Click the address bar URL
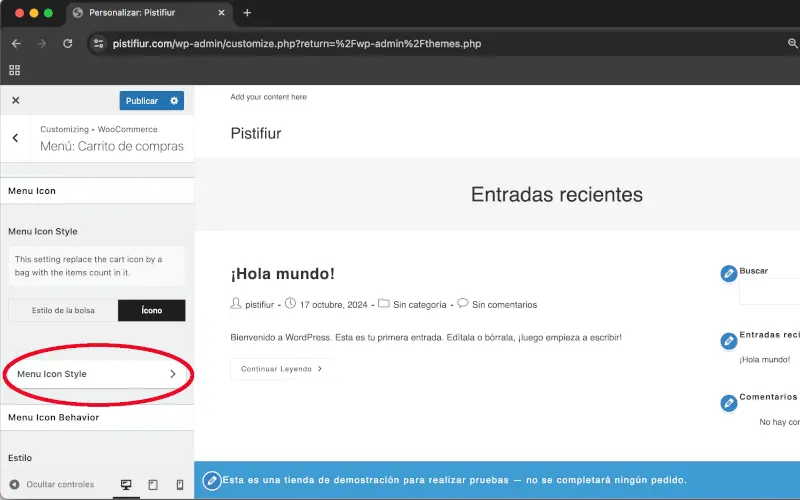 pos(297,44)
